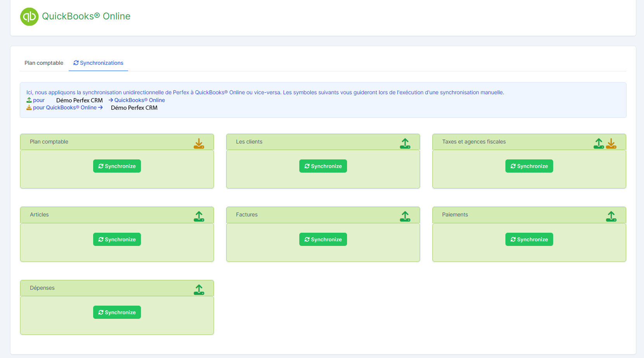
Task: Click the QuickBooks® Online header title
Action: 86,16
